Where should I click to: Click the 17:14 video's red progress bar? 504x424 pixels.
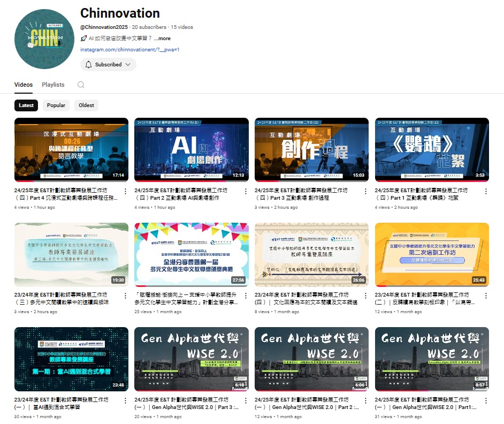[x=71, y=181]
